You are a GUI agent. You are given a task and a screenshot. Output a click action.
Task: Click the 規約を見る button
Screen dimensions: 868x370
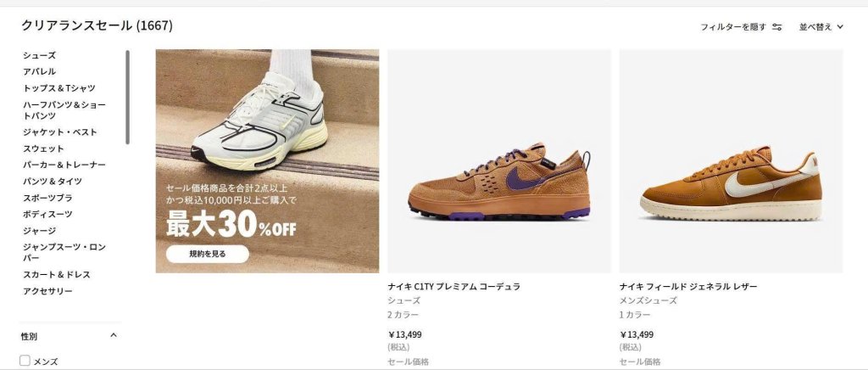point(208,254)
